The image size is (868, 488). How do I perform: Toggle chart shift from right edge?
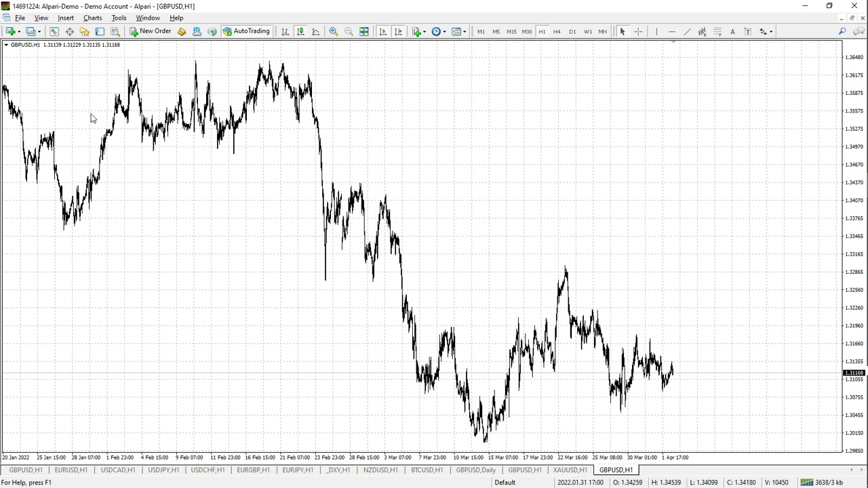pos(398,31)
